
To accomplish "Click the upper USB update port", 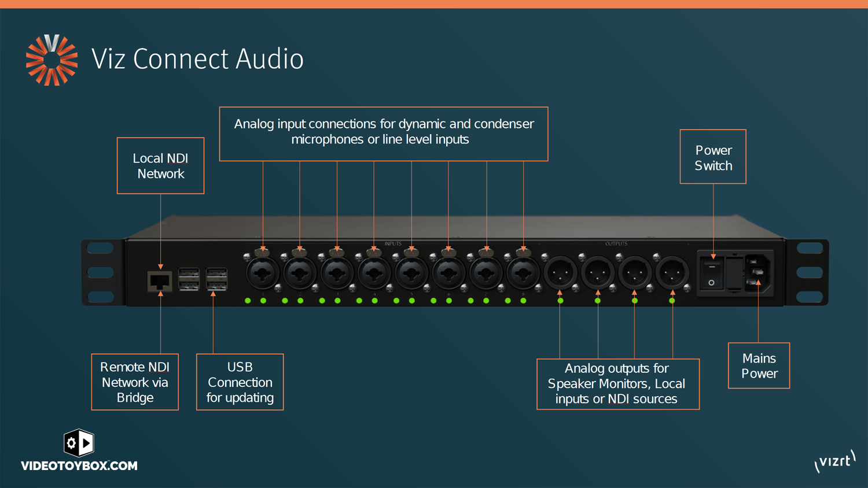I will (x=217, y=272).
